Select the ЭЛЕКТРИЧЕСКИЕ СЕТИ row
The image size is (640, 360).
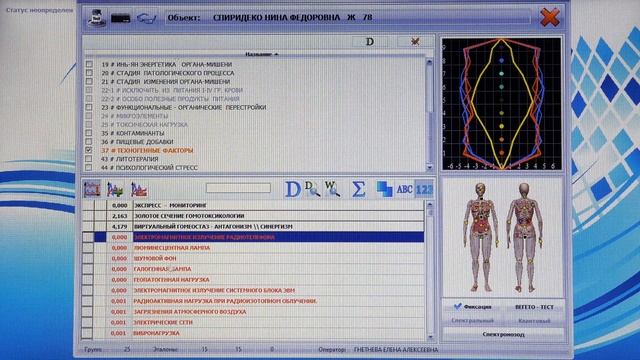253,322
